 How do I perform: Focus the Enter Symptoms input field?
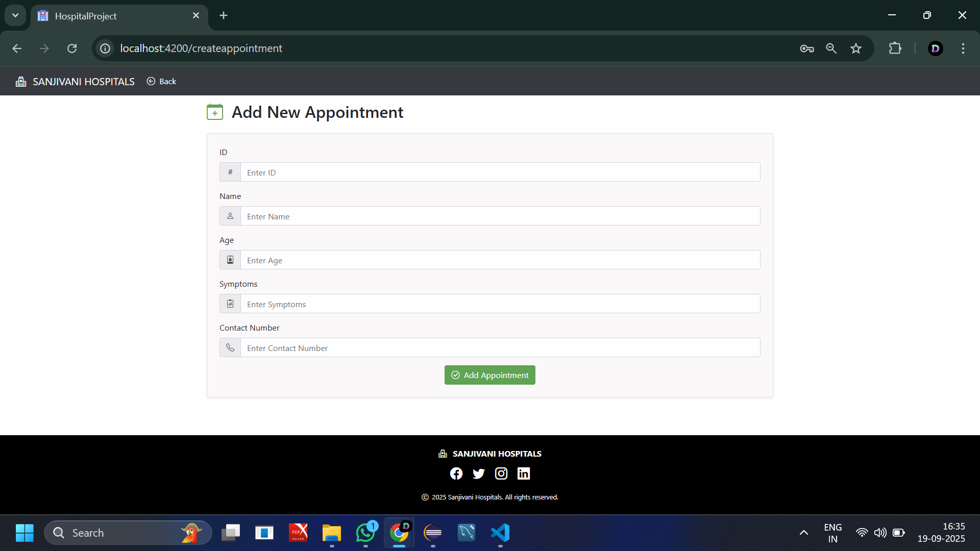(x=500, y=304)
